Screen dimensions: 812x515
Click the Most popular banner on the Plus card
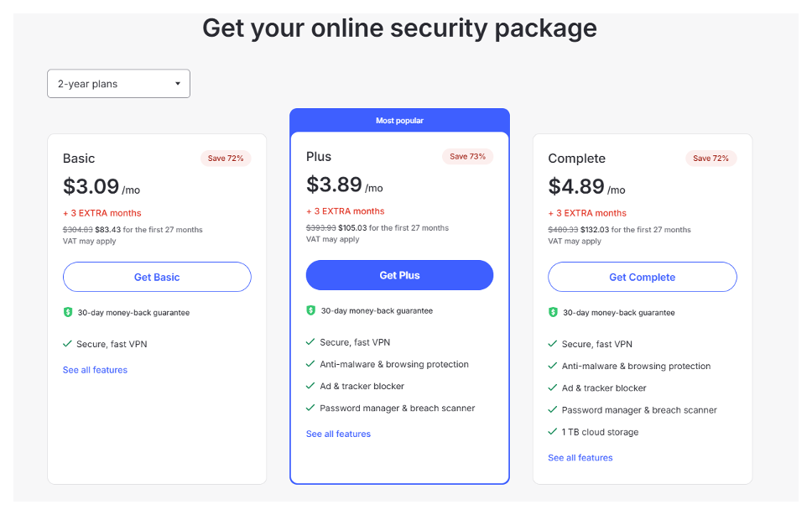coord(399,120)
